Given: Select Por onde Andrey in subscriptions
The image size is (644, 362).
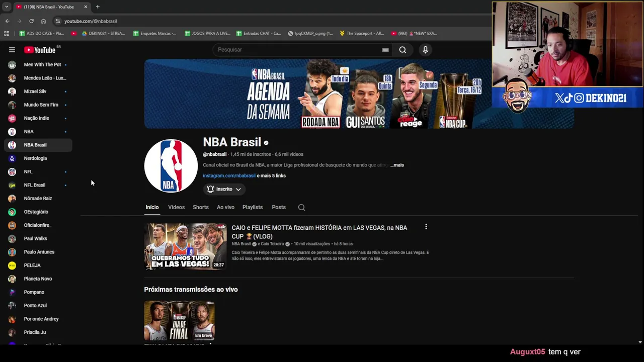Looking at the screenshot, I should (x=38, y=319).
